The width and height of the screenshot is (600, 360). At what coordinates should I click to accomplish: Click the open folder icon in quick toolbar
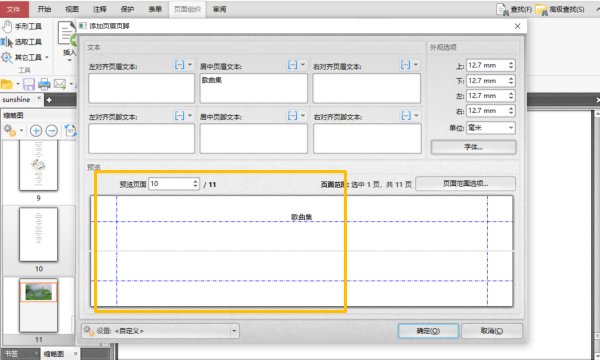(7, 84)
